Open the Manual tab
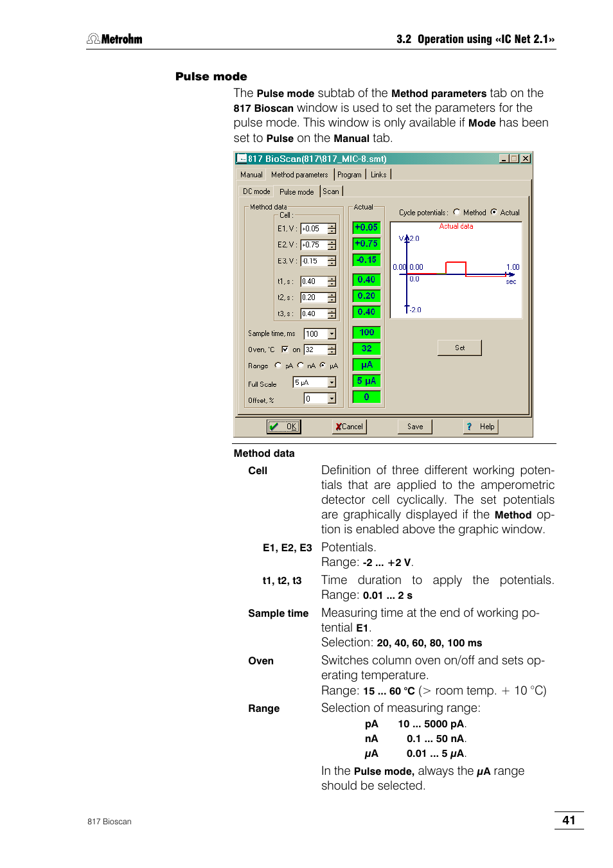Viewport: 613px width, 868px height. point(251,175)
